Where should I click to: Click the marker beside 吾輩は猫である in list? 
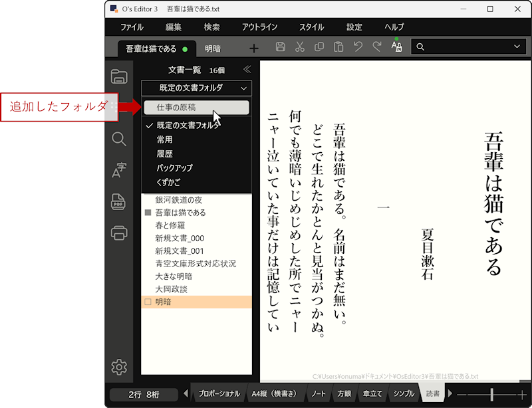tap(148, 213)
